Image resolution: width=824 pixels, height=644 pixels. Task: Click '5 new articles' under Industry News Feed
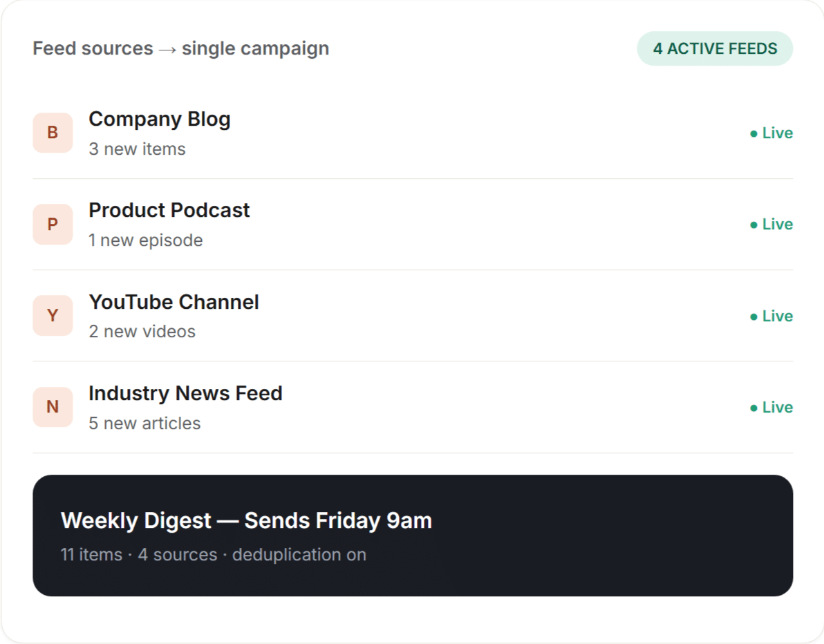point(144,423)
